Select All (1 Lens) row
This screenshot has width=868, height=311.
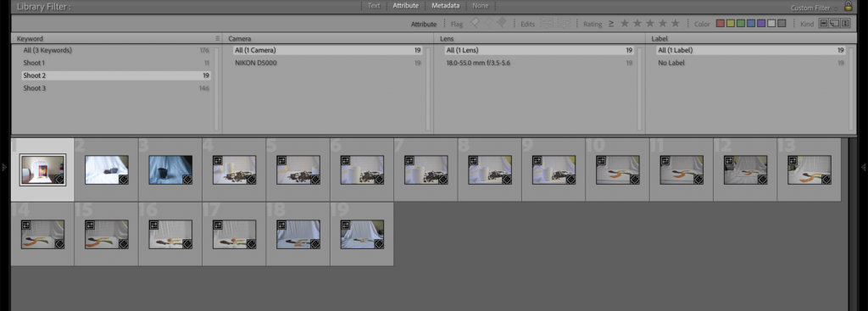(539, 50)
